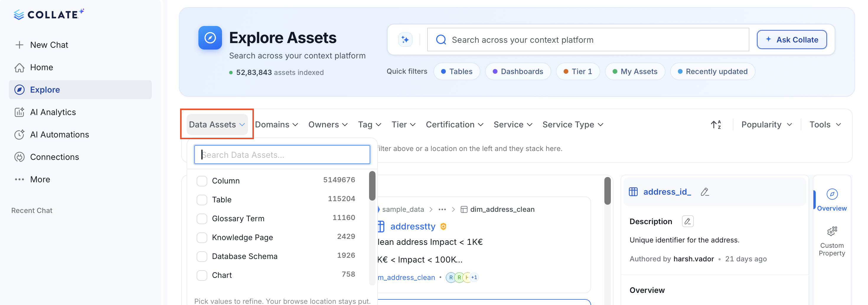The width and height of the screenshot is (868, 305).
Task: Click the blue Explore Assets compass badge
Action: (x=210, y=38)
